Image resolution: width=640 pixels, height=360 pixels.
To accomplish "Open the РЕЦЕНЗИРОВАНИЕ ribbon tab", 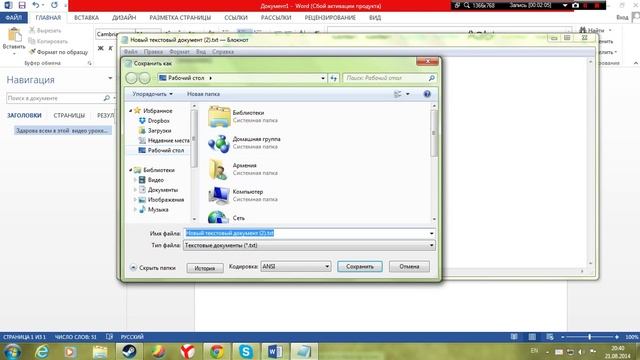I will (330, 18).
